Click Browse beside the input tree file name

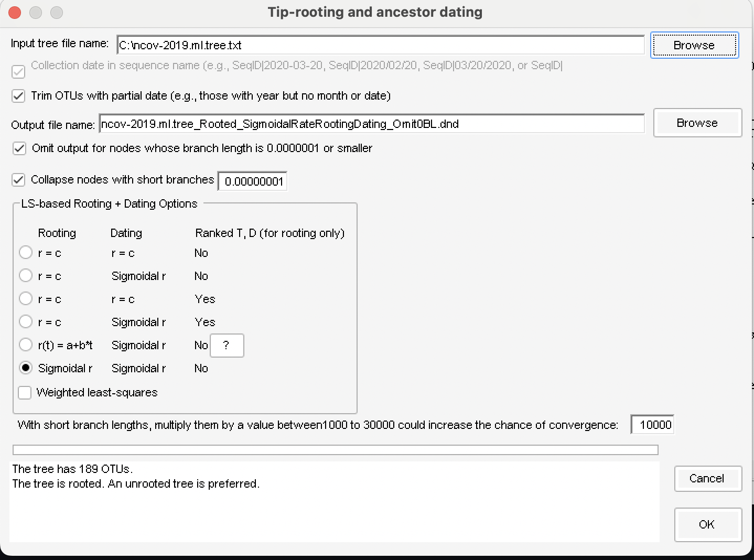[x=694, y=45]
